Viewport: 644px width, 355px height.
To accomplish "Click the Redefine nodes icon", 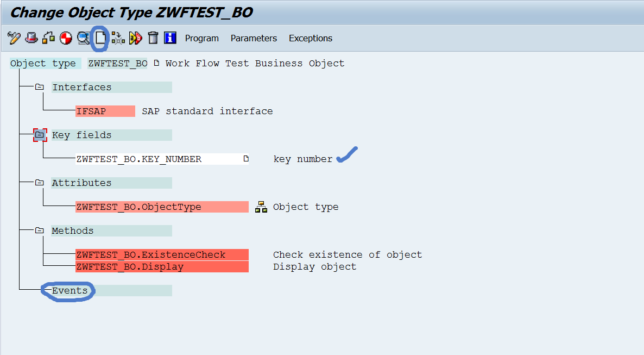I will point(118,38).
